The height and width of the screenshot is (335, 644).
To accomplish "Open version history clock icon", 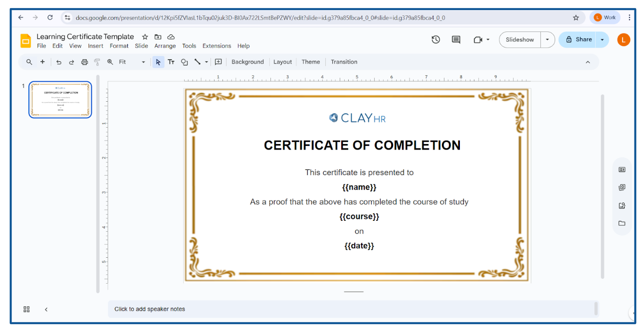I will 436,39.
